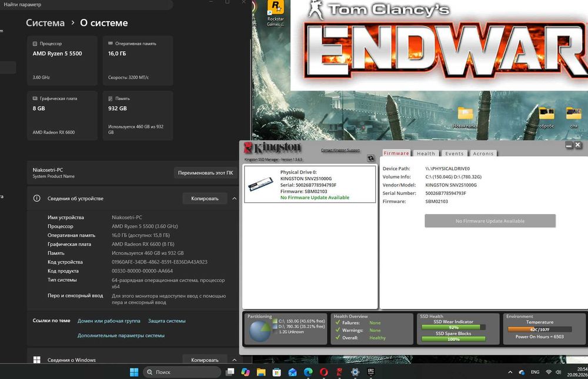Copy Windows info with Копировать button

tap(205, 360)
